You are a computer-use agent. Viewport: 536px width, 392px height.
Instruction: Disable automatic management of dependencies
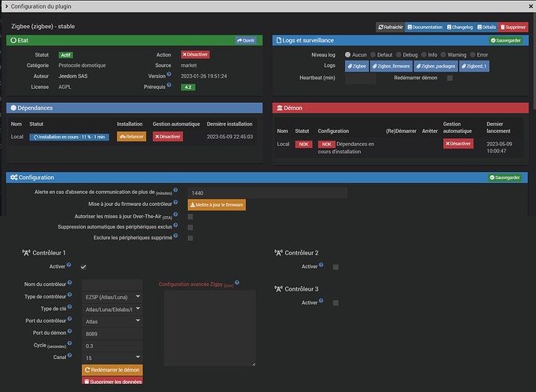[168, 137]
